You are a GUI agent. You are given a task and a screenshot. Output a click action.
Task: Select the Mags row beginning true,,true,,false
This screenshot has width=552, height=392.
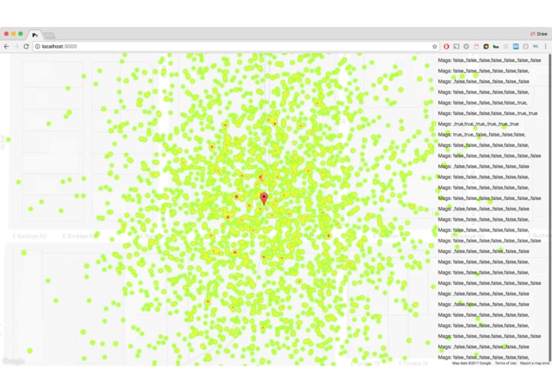click(482, 134)
